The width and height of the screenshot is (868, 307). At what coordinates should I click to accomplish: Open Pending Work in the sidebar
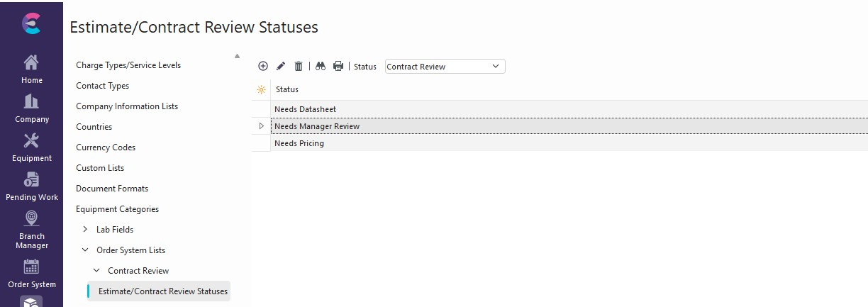(31, 186)
